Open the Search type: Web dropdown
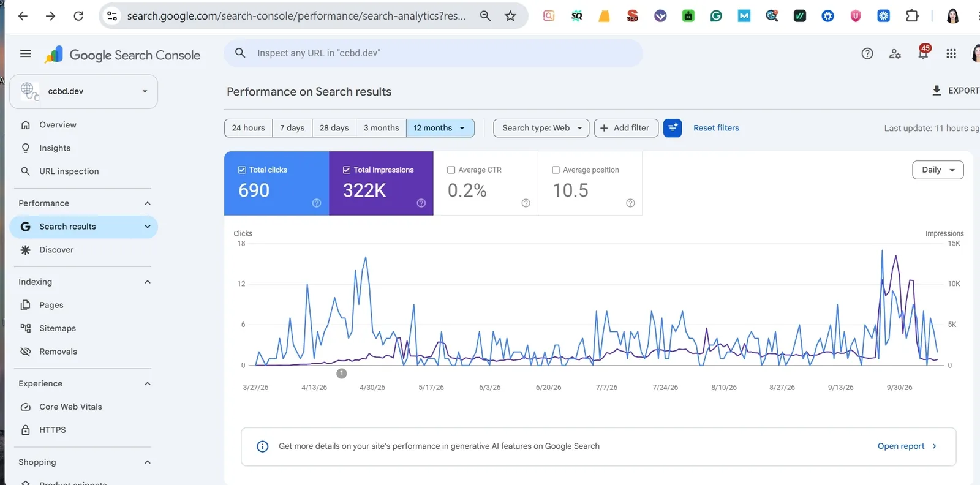980x485 pixels. click(541, 128)
